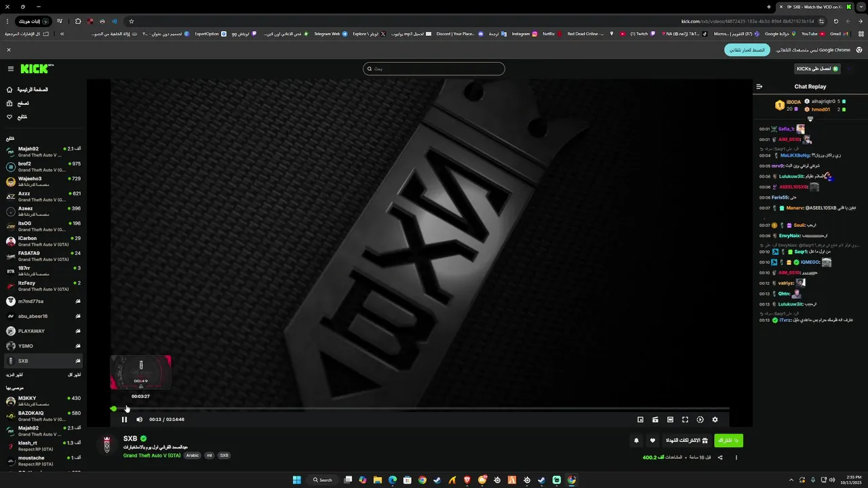Image resolution: width=868 pixels, height=488 pixels.
Task: Open File Explorer from taskbar
Action: coord(378,480)
